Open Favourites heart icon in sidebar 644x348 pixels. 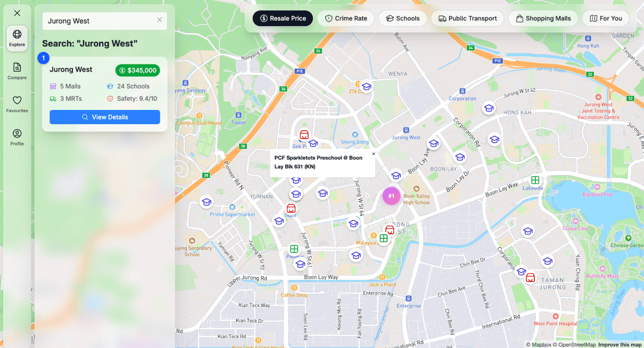(17, 104)
